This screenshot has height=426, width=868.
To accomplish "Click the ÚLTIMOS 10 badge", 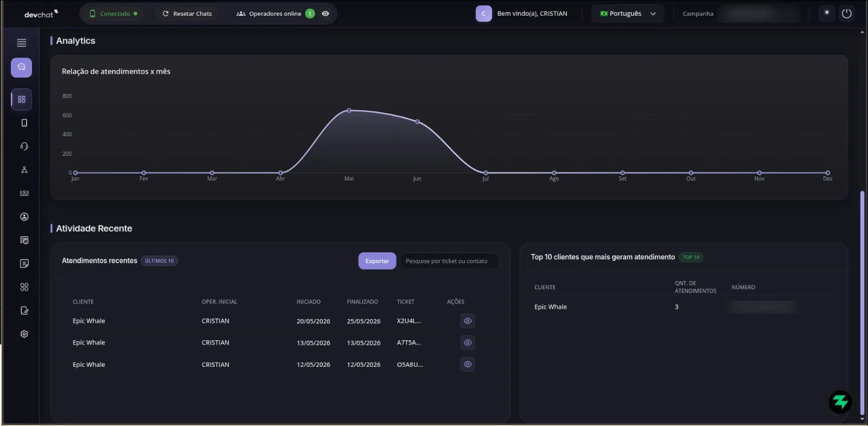I will click(159, 261).
